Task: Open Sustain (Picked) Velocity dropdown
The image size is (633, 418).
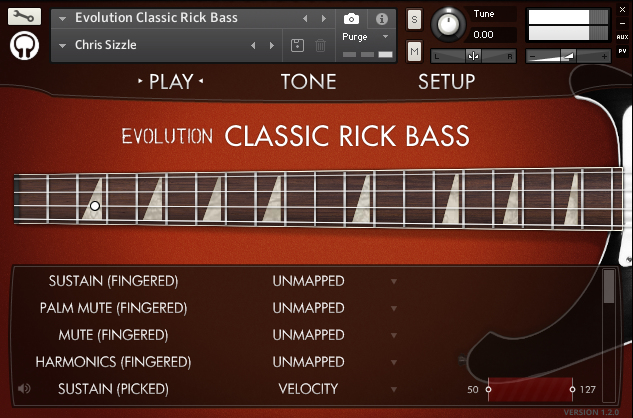Action: tap(394, 390)
